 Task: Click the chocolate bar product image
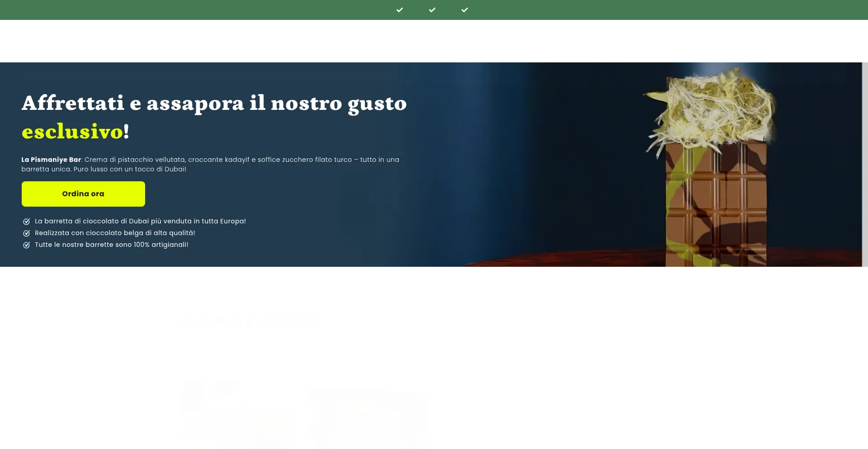point(716,203)
